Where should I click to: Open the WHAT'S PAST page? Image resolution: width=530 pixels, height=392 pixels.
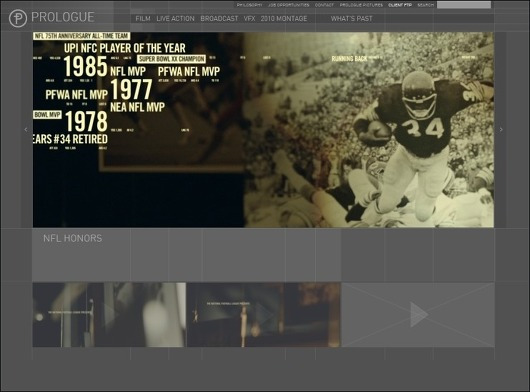(x=351, y=19)
